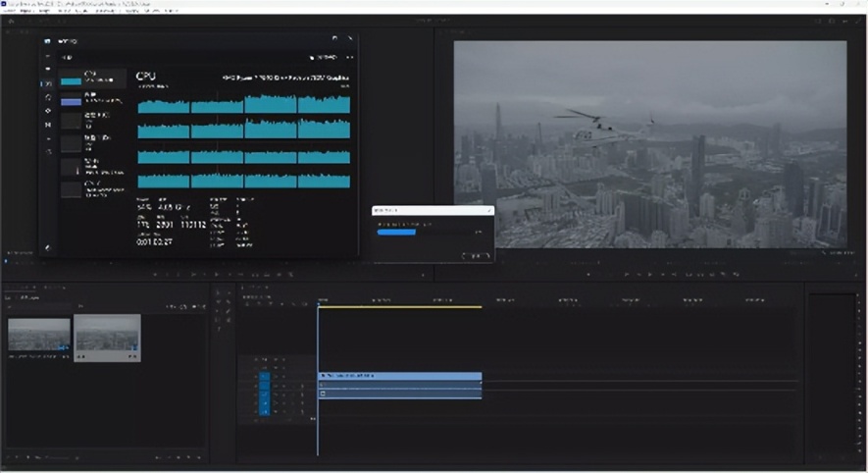Click first logical processor graph
This screenshot has width=868, height=473.
164,104
